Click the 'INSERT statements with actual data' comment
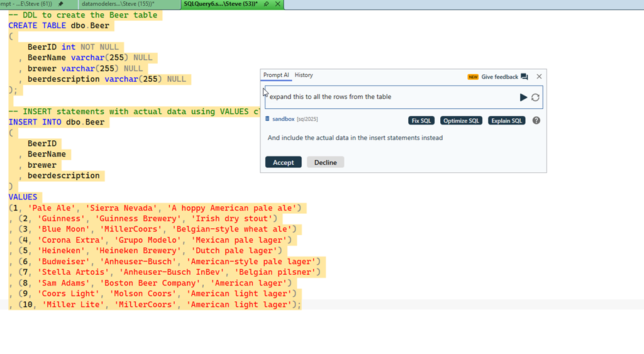The width and height of the screenshot is (644, 354). pyautogui.click(x=135, y=112)
